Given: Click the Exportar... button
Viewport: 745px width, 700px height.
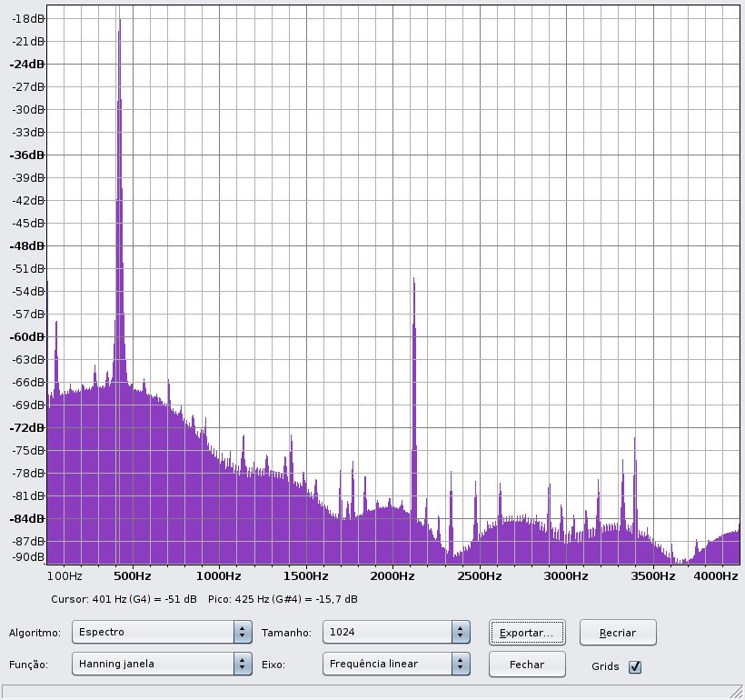Looking at the screenshot, I should (527, 632).
